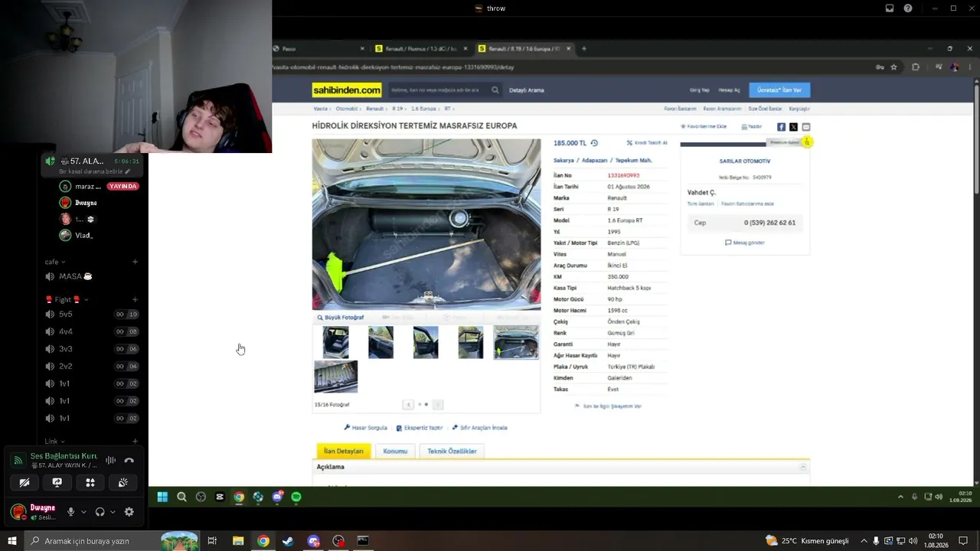Switch to the Teknik Özellikler tab
980x551 pixels.
click(x=452, y=451)
